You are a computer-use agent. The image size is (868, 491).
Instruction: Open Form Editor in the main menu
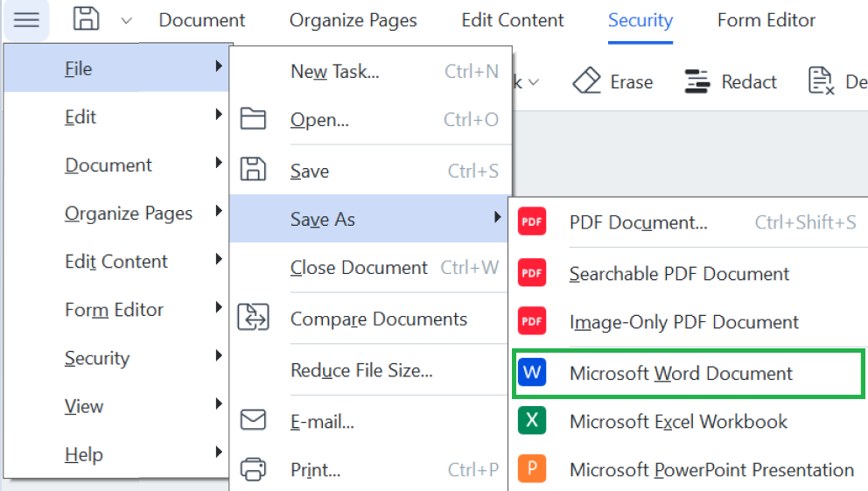tap(115, 310)
